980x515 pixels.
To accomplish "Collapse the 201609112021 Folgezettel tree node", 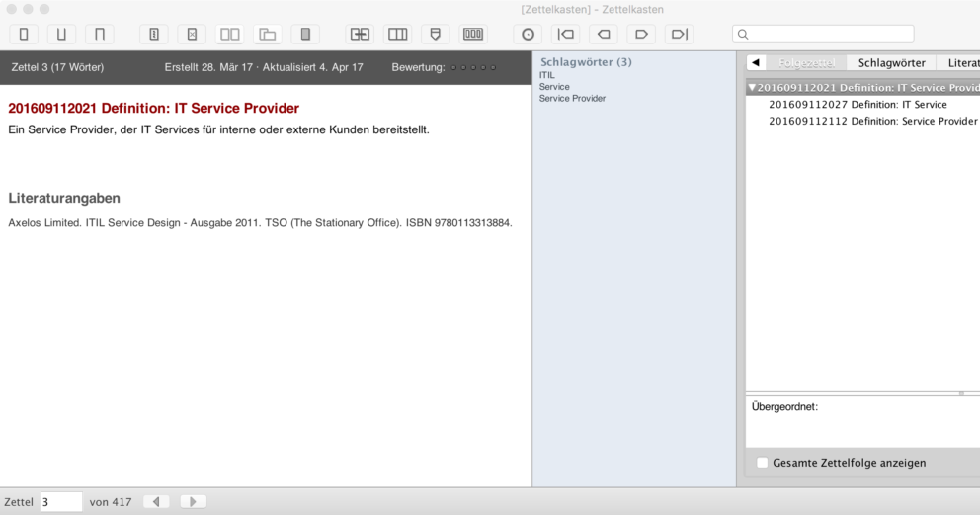I will pos(752,88).
